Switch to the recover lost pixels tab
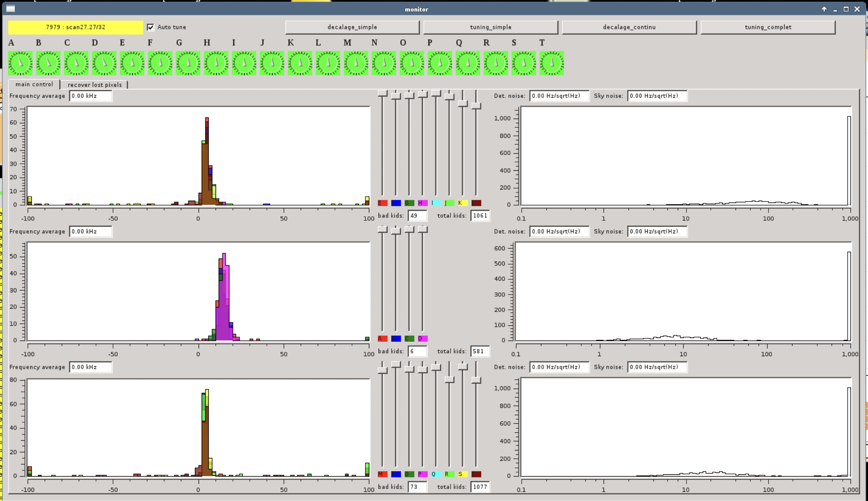868x501 pixels. [x=94, y=85]
